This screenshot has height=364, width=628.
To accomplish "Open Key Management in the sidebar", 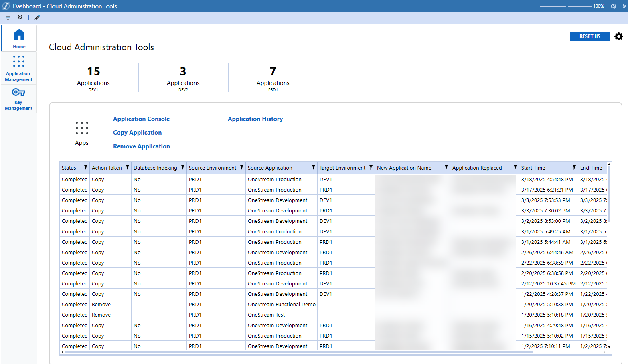I will [x=18, y=98].
